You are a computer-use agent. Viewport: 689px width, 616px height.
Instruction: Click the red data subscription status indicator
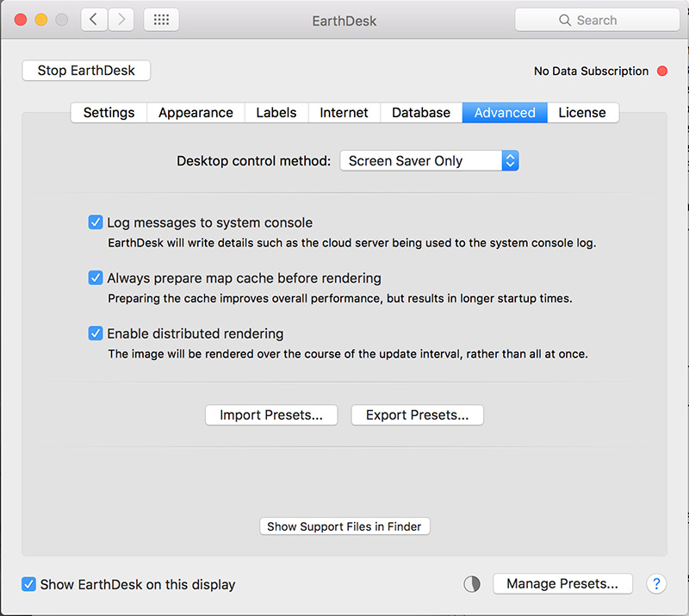point(662,71)
